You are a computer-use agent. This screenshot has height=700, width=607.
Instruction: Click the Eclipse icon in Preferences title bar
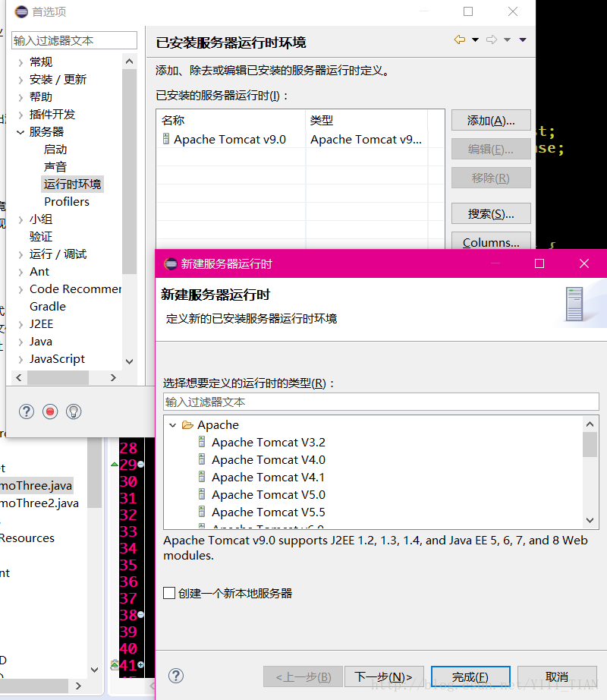(21, 11)
